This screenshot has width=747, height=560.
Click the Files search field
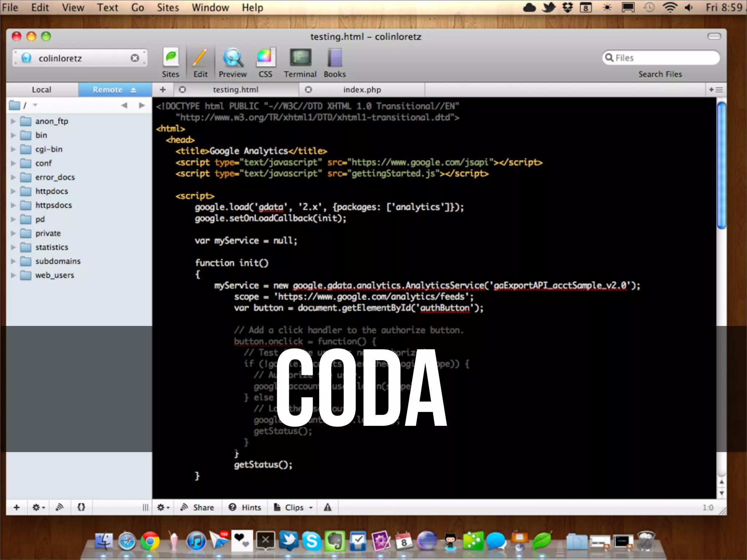pyautogui.click(x=661, y=58)
